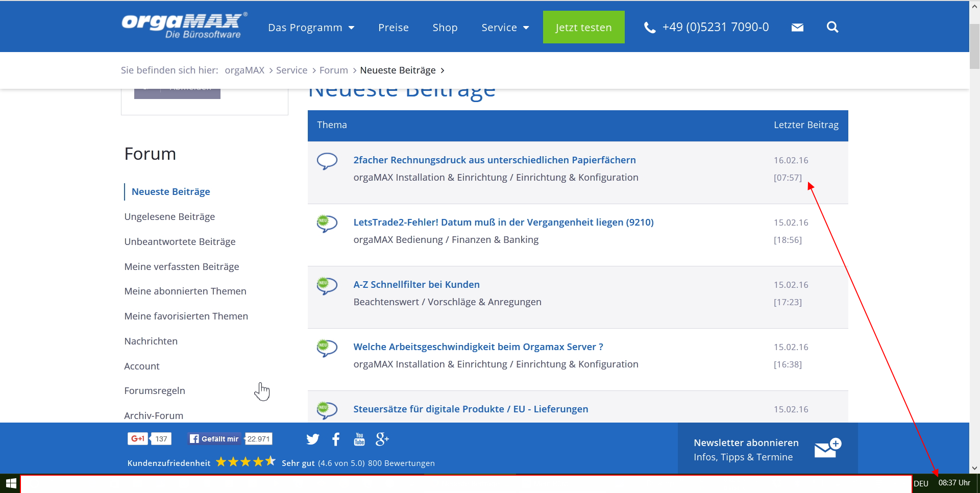Call the phone number +49 (0)5231 7090-0
This screenshot has width=980, height=493.
pos(716,27)
